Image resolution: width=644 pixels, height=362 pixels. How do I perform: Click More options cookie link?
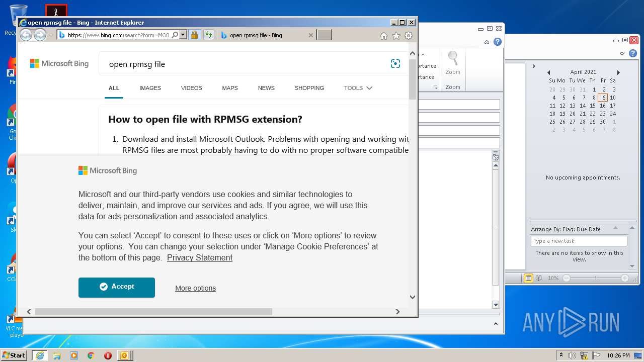tap(195, 288)
